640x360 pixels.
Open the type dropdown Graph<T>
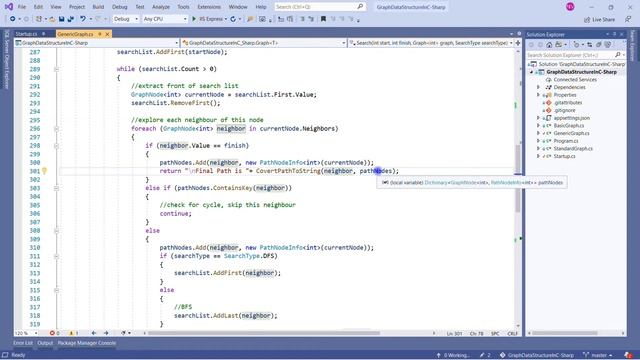tap(264, 43)
